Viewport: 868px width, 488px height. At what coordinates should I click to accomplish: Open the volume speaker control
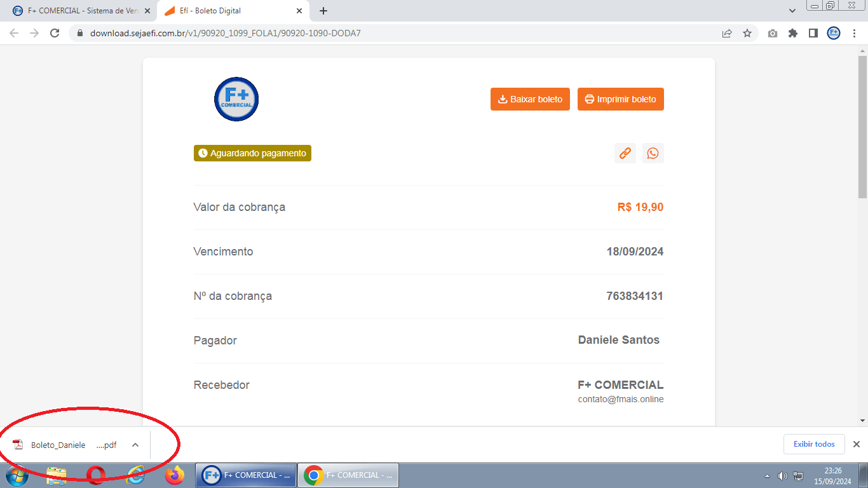point(782,476)
